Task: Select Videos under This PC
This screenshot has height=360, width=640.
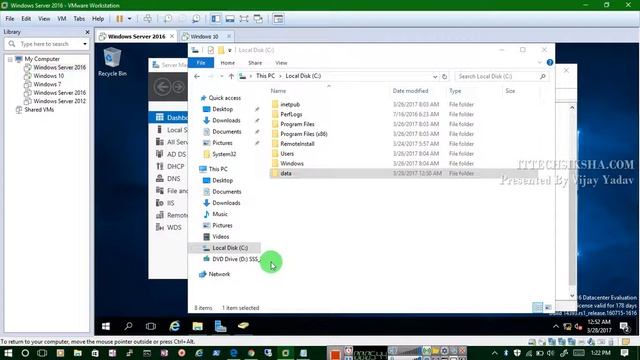Action: click(220, 236)
